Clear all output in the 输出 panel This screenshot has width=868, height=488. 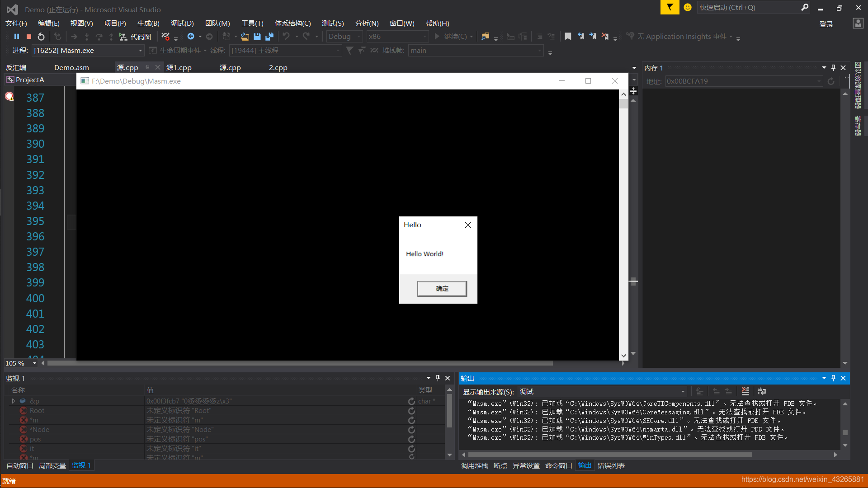coord(745,391)
